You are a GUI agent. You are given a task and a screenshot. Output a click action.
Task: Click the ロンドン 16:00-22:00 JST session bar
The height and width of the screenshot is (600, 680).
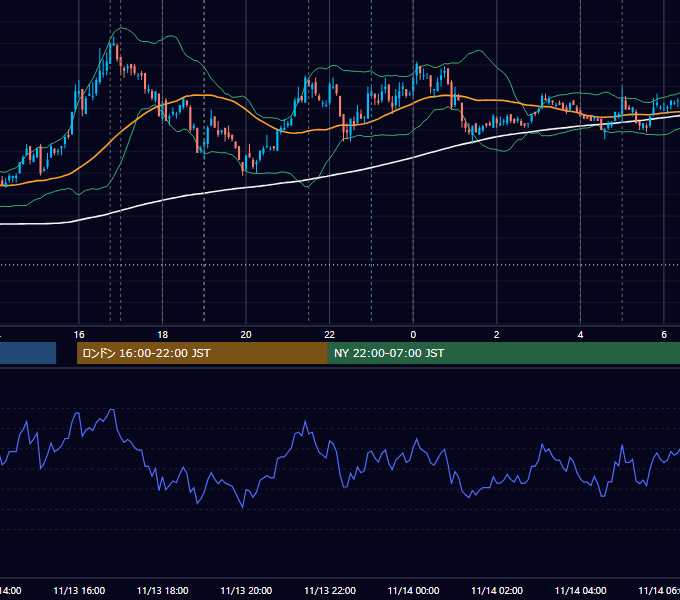coord(202,353)
